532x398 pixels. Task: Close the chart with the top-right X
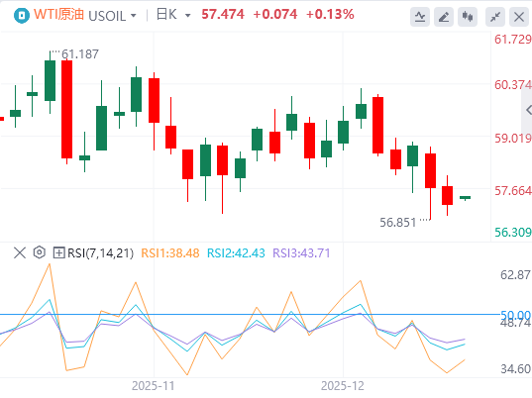pyautogui.click(x=519, y=17)
